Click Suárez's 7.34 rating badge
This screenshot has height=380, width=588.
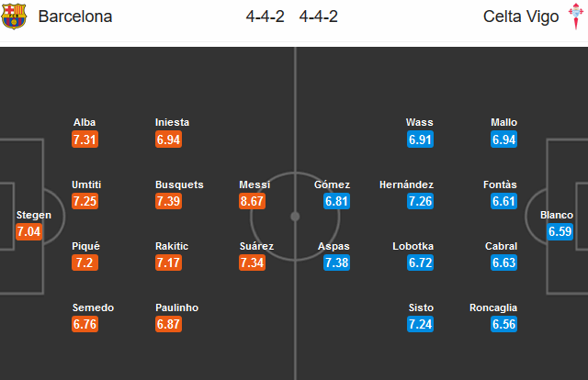point(254,263)
